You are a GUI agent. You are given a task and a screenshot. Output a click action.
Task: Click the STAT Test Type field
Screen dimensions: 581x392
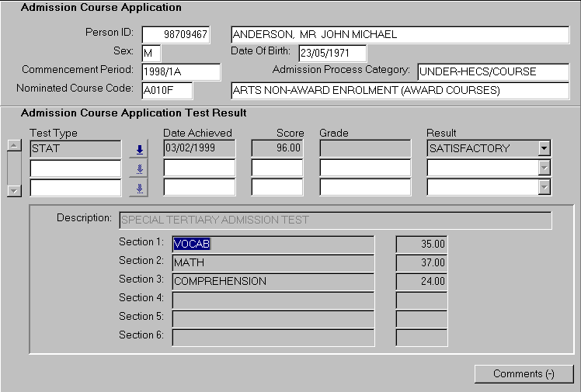coord(75,148)
